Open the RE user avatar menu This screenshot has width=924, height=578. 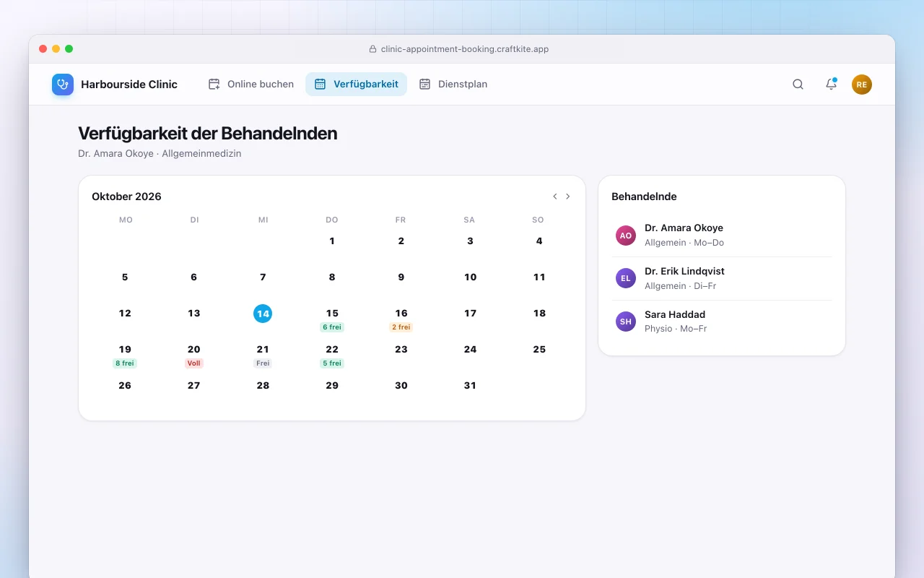point(862,85)
